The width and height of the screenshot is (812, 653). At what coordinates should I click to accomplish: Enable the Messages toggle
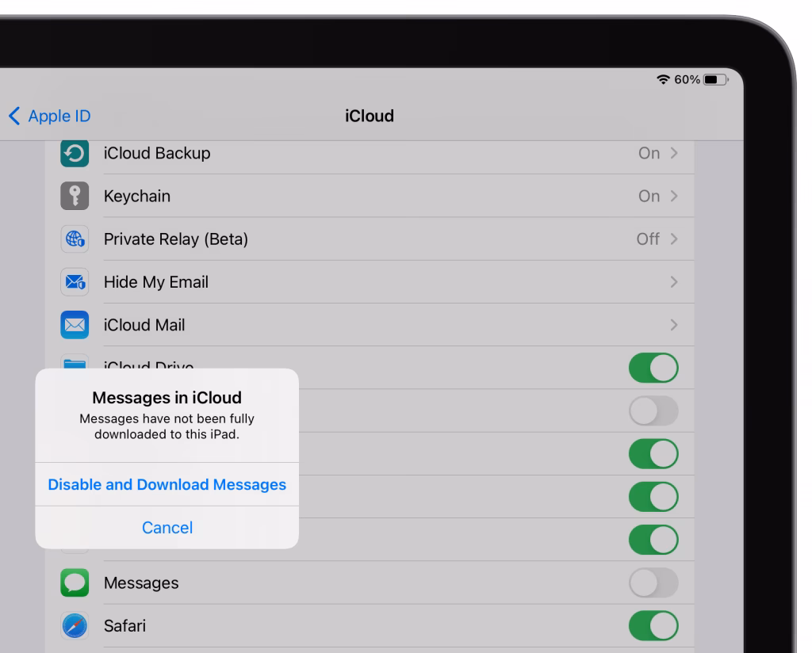pos(653,582)
